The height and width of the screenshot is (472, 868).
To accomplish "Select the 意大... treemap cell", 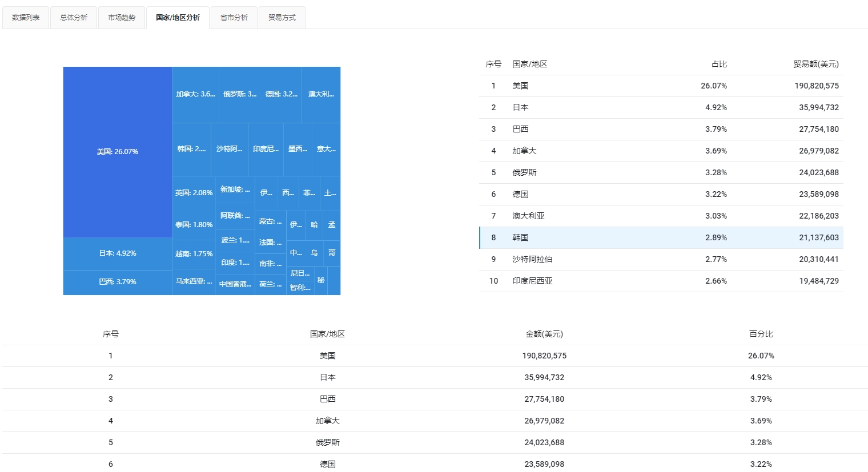I will [327, 149].
